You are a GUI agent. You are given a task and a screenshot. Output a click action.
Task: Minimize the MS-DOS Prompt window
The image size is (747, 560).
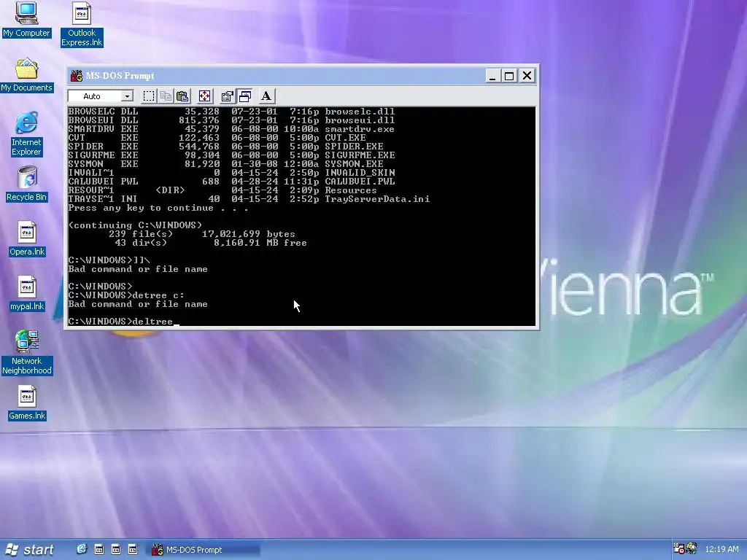pyautogui.click(x=492, y=76)
